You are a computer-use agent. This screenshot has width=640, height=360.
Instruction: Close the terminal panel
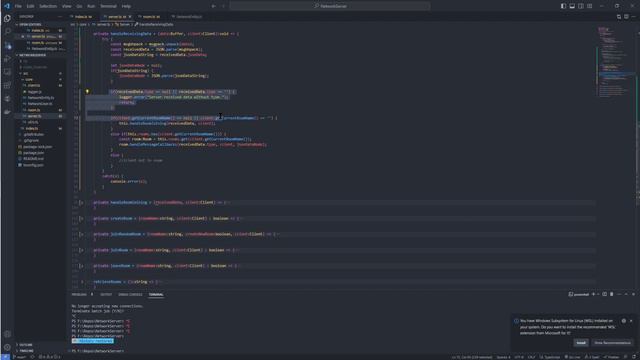tap(633, 294)
